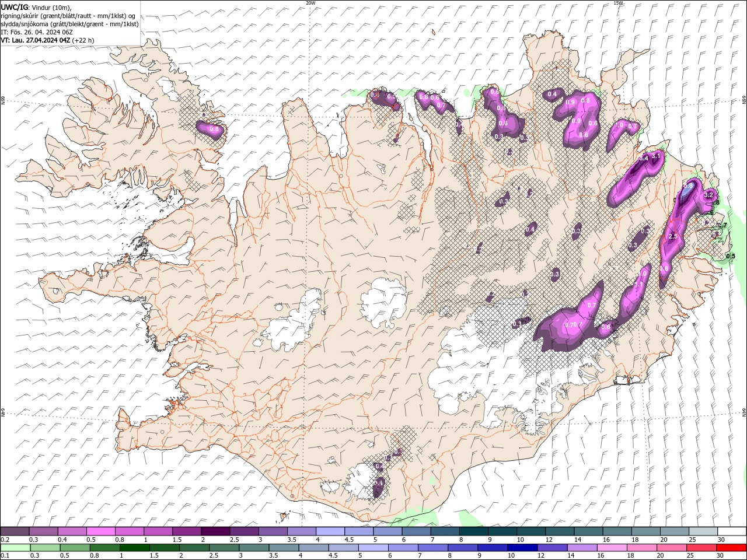Click the title text 'UWC/IG: Vindur (10m),'

[36, 7]
